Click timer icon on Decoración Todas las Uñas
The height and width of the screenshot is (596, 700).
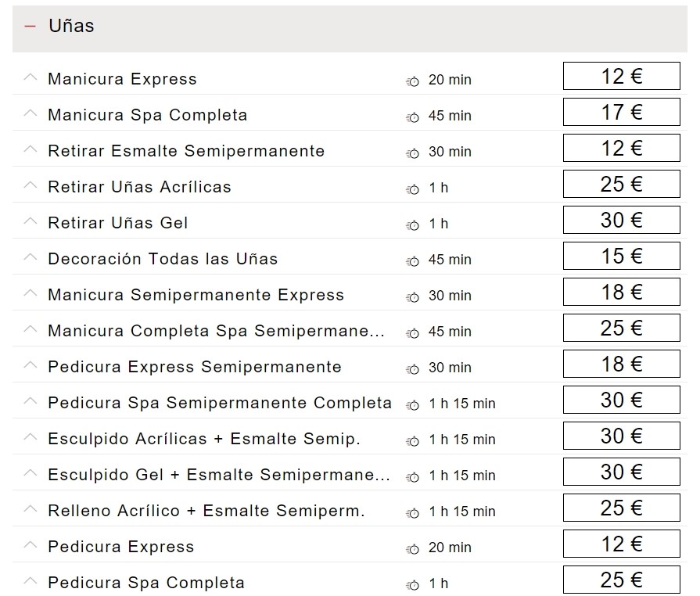point(412,260)
